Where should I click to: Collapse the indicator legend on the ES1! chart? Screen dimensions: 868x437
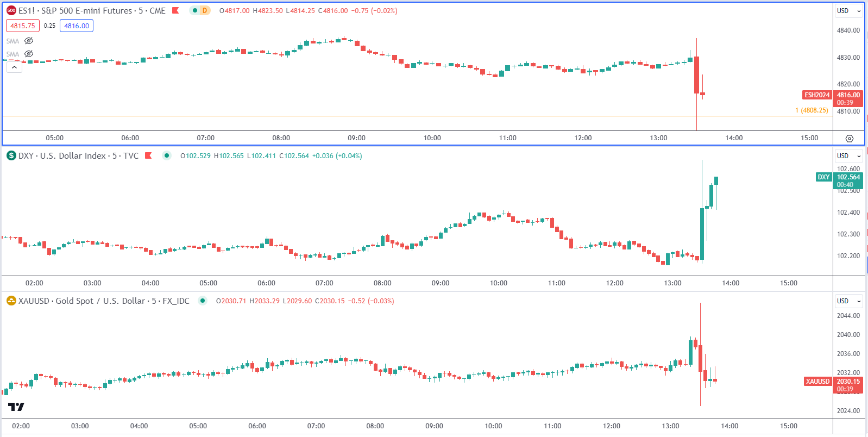point(14,67)
